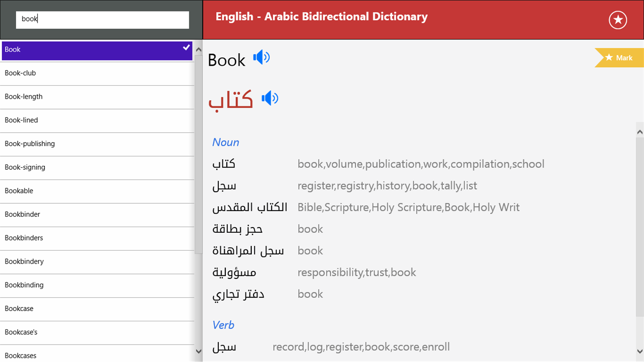
Task: Click the Verb section heading
Action: click(x=223, y=325)
